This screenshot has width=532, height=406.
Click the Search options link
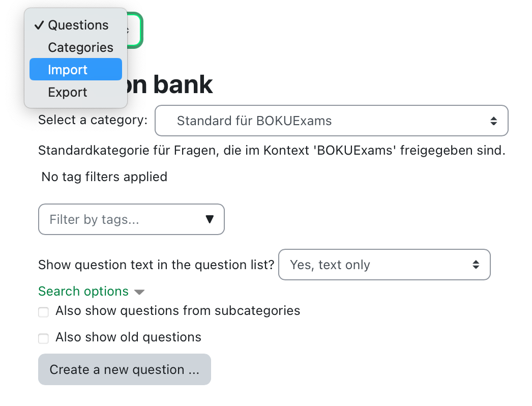[x=83, y=291]
